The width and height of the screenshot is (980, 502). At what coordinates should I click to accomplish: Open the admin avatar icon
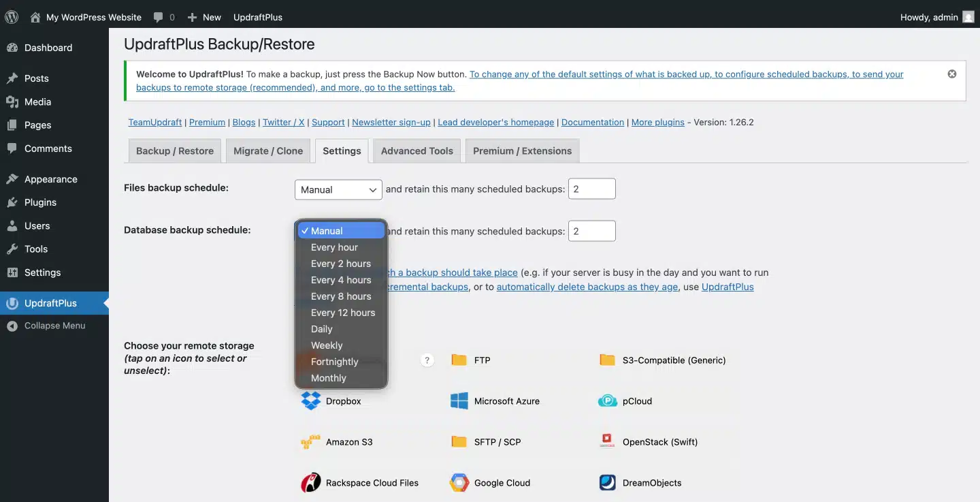968,17
